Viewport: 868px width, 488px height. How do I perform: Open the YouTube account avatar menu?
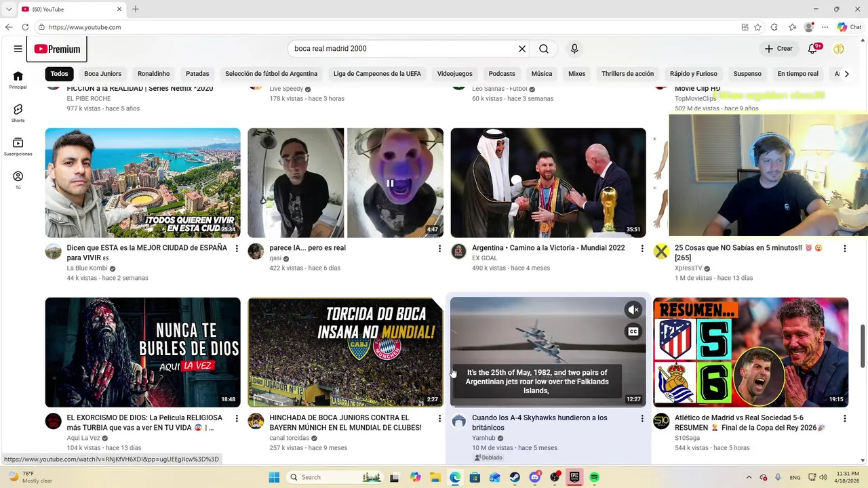(x=839, y=49)
